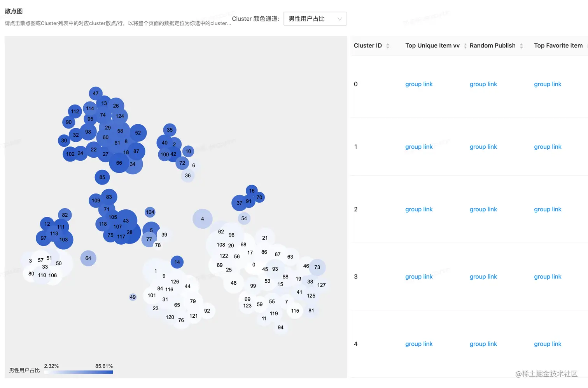Click scatter bubble labeled 54
Image resolution: width=588 pixels, height=388 pixels.
tap(244, 218)
